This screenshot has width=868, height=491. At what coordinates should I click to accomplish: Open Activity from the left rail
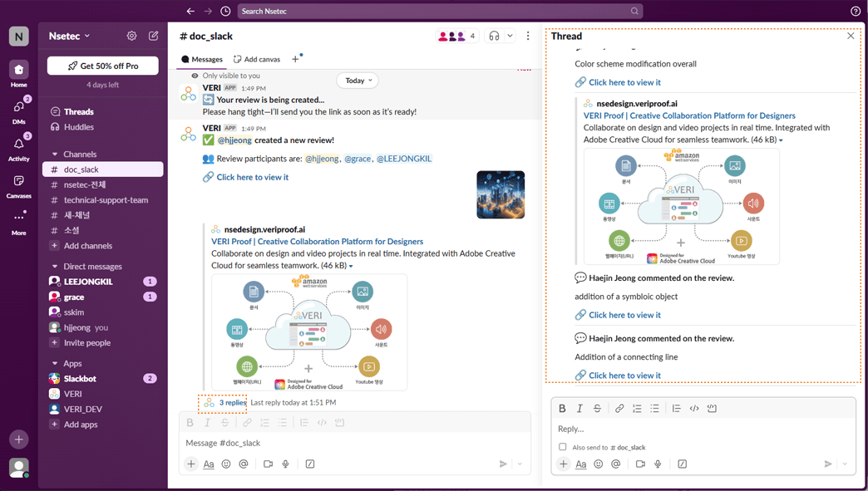(18, 150)
